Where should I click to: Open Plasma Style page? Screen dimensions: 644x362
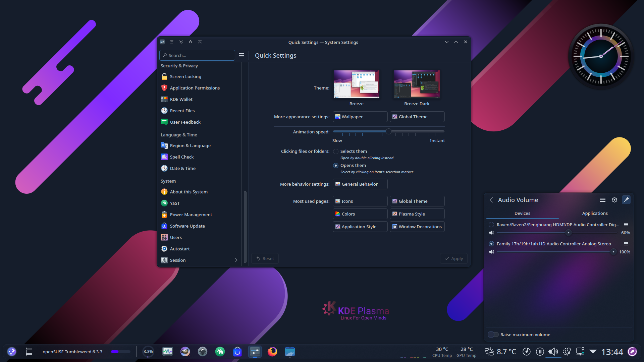417,214
